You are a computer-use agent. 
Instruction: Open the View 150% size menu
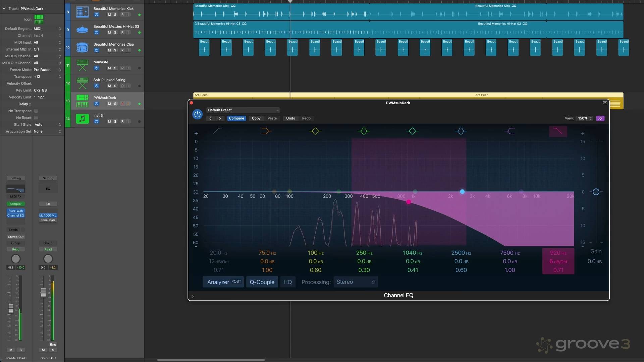click(585, 118)
